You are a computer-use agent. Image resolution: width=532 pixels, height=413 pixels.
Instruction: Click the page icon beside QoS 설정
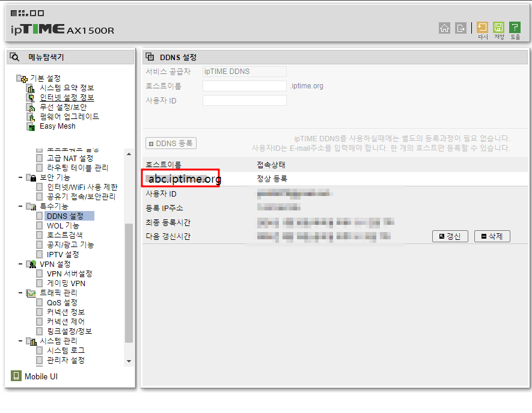[x=40, y=302]
